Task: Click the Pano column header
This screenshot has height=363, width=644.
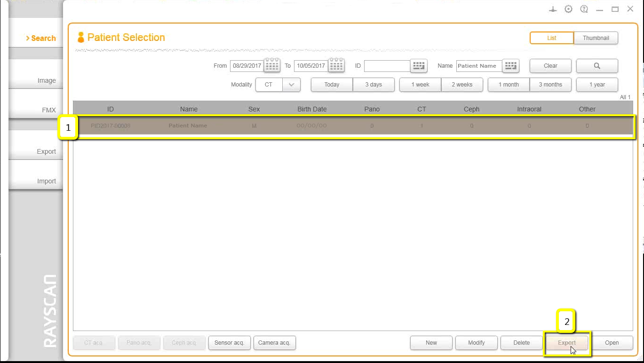Action: point(372,109)
